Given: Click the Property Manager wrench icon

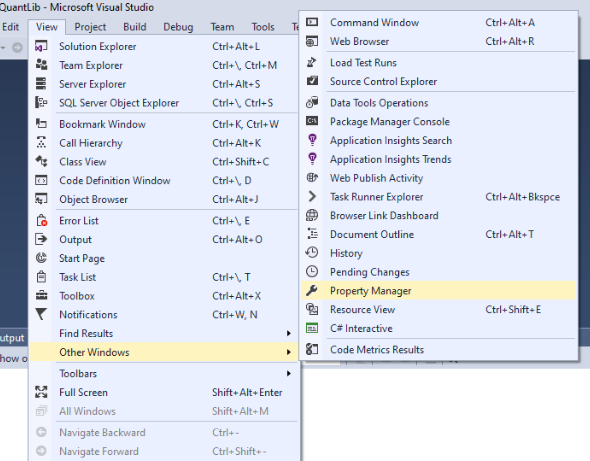Looking at the screenshot, I should [312, 291].
